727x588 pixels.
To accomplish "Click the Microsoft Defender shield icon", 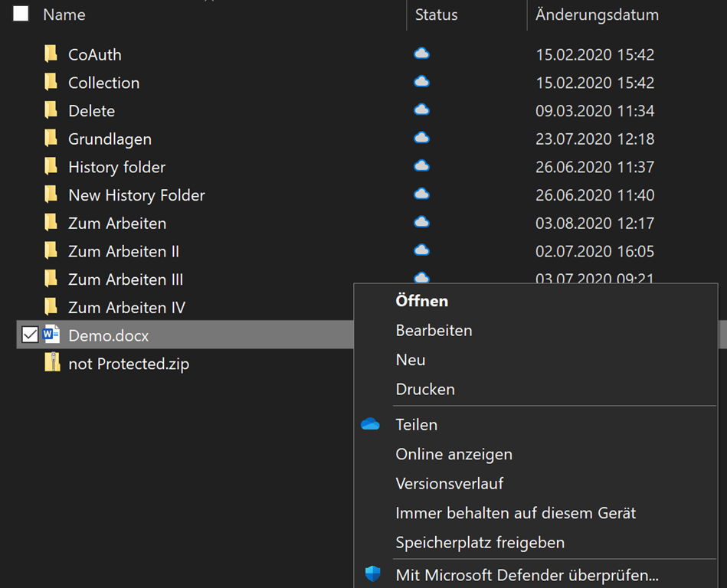I will click(372, 573).
